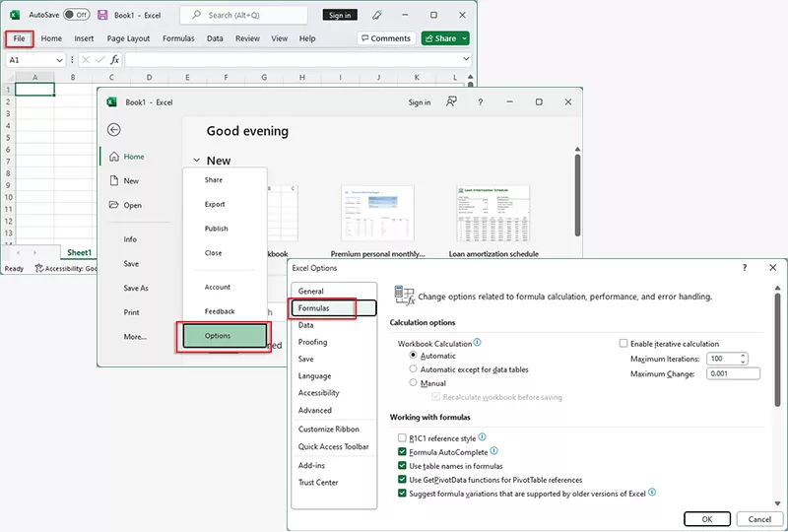Open the Share button dropdown arrow
The width and height of the screenshot is (788, 532).
(x=463, y=38)
